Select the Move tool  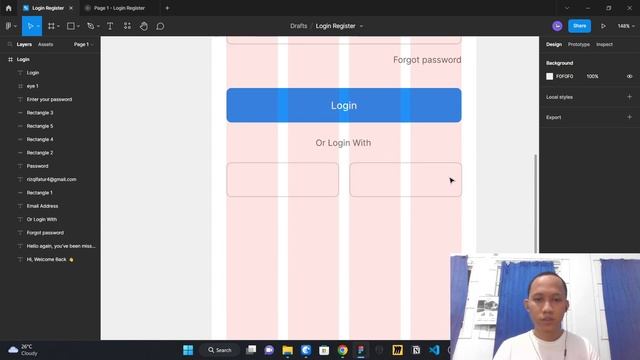(30, 26)
